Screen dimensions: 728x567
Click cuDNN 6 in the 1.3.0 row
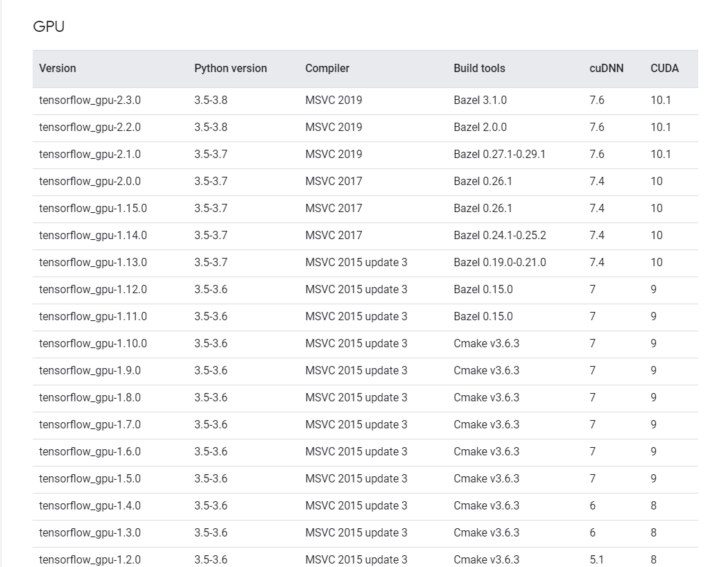[592, 532]
